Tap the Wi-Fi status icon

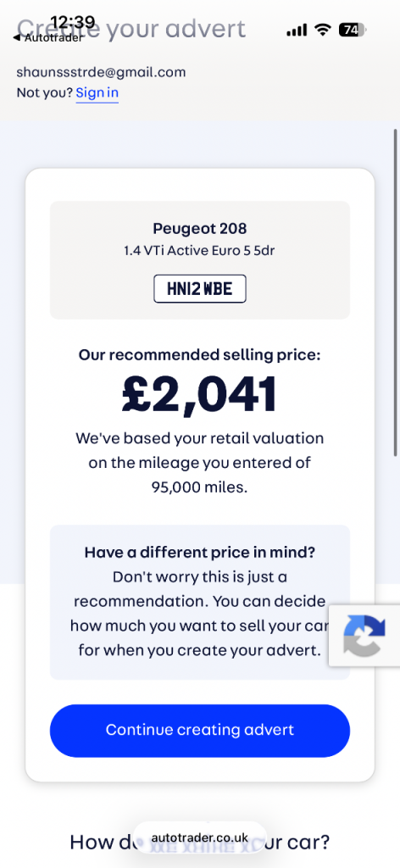coord(322,30)
